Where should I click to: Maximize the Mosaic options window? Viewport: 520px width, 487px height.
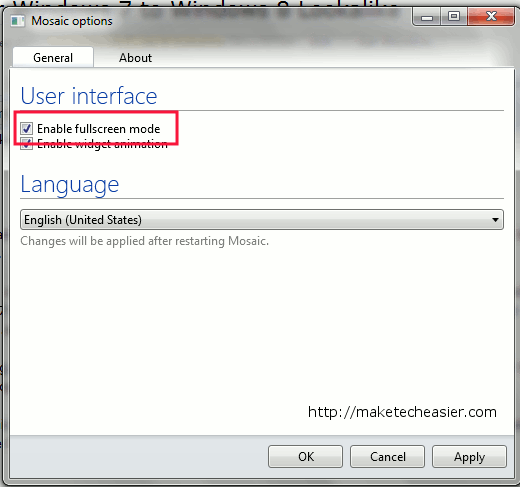pyautogui.click(x=454, y=16)
